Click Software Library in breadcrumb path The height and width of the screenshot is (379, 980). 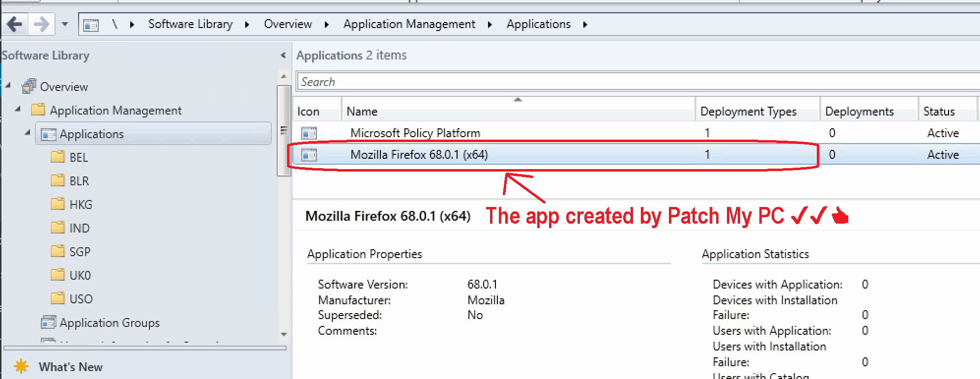tap(190, 24)
